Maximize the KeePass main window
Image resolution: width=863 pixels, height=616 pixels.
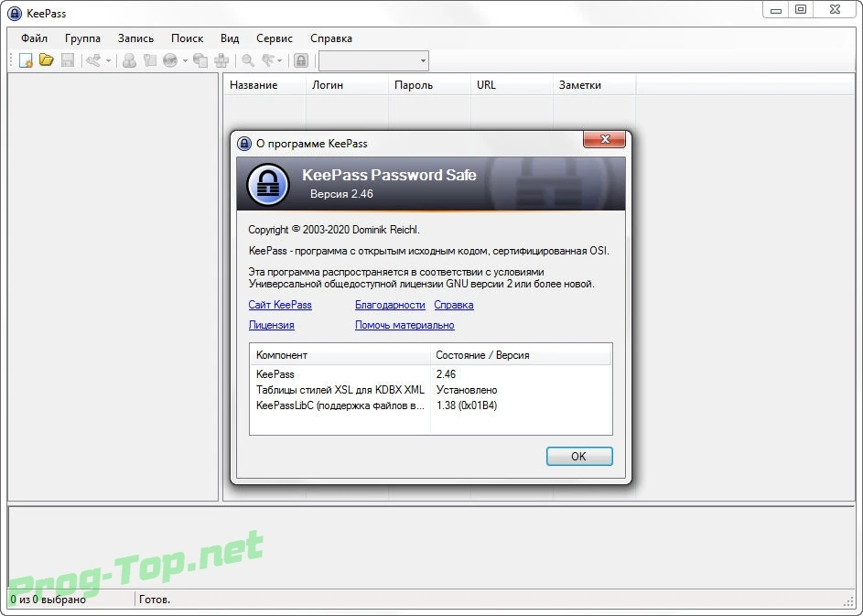point(801,10)
